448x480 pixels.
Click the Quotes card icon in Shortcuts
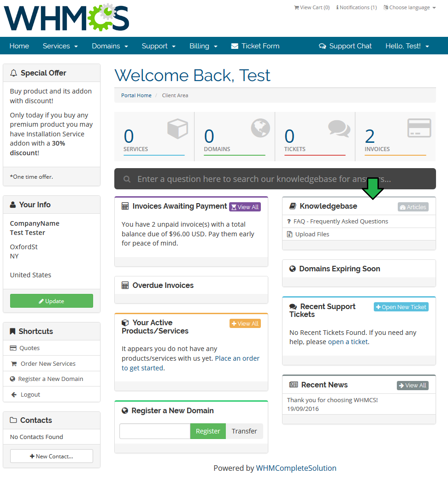13,348
